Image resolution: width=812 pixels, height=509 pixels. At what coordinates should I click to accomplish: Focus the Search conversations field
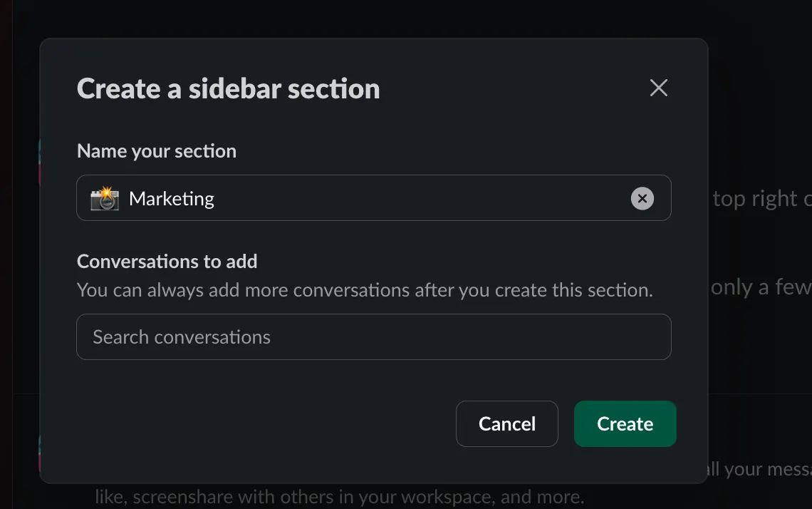[373, 337]
